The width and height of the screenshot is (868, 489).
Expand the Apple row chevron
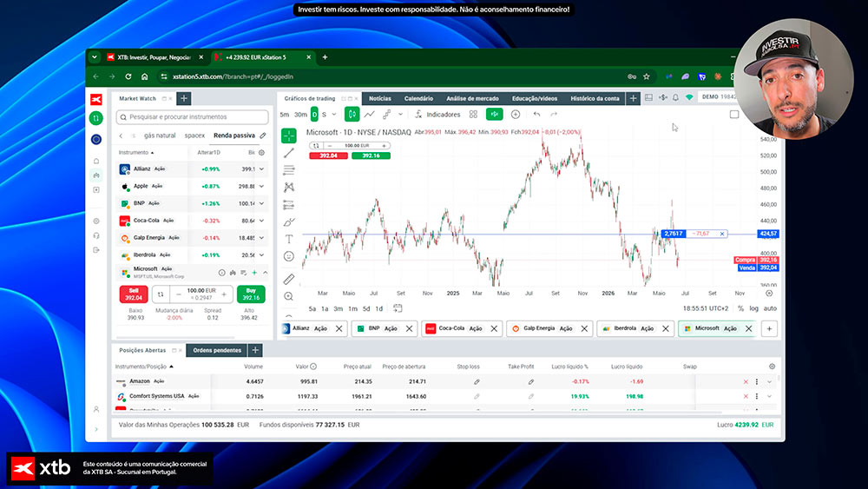click(x=262, y=186)
